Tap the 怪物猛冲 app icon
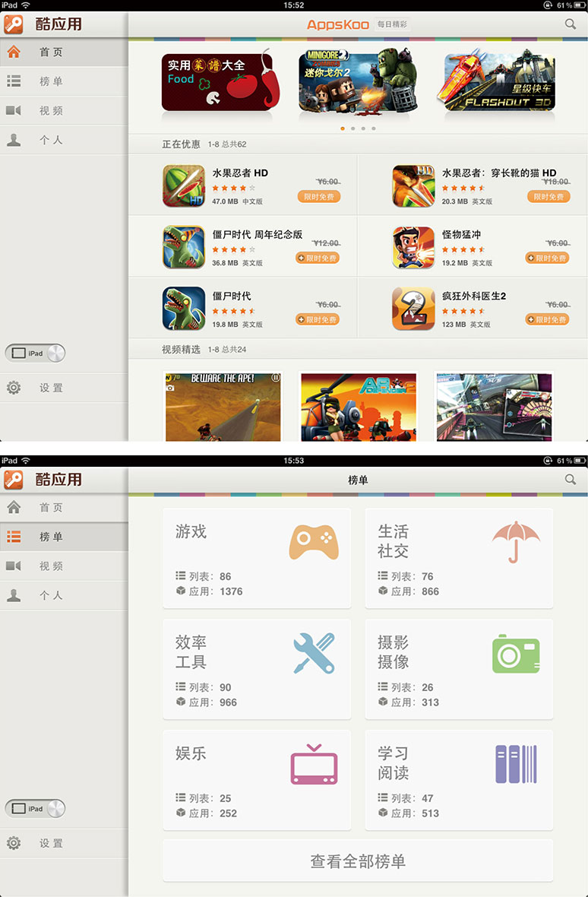Image resolution: width=588 pixels, height=897 pixels. 413,247
